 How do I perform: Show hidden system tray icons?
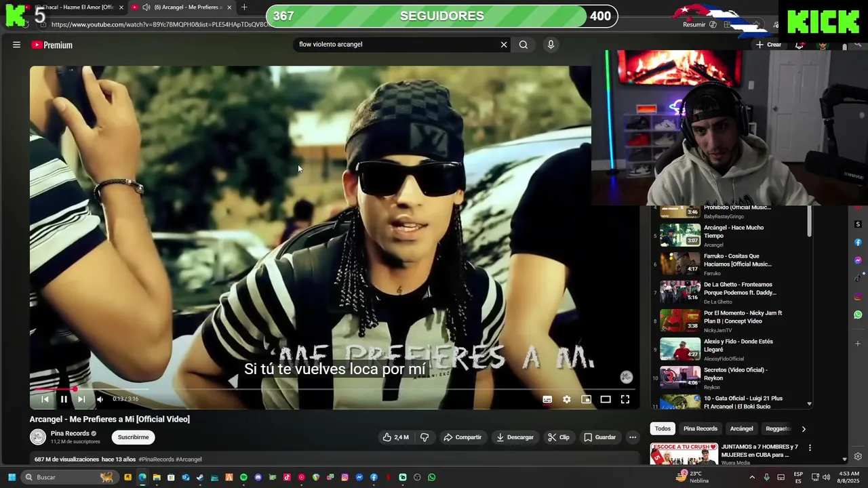(x=751, y=477)
